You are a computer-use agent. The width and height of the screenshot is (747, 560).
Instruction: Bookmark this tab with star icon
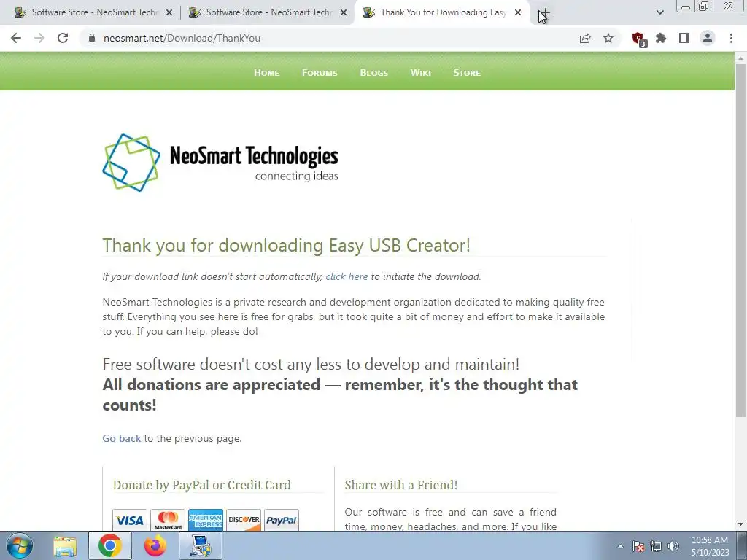(608, 38)
